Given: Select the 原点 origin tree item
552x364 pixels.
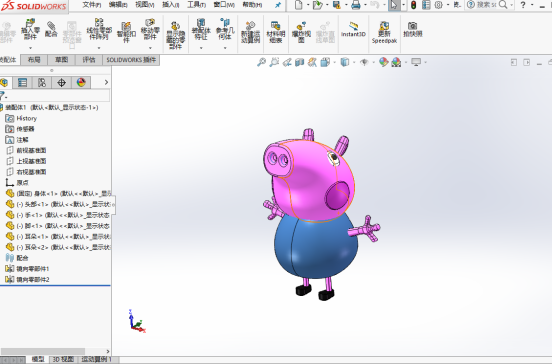Looking at the screenshot, I should [x=17, y=183].
